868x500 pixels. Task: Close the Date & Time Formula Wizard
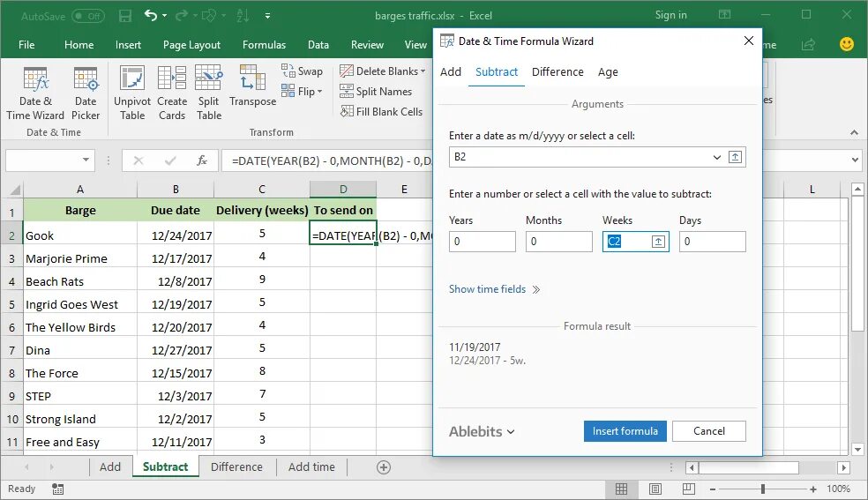click(748, 41)
